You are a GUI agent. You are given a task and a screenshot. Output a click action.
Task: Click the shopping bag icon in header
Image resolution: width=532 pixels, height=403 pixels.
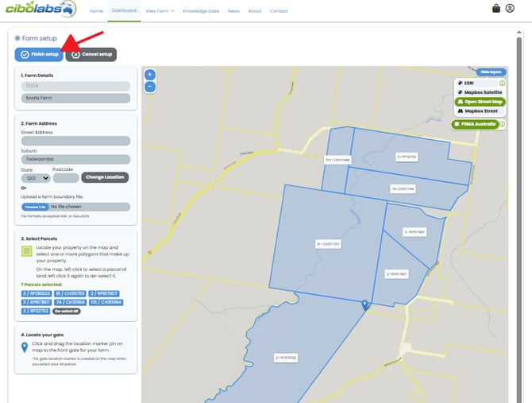coord(496,10)
